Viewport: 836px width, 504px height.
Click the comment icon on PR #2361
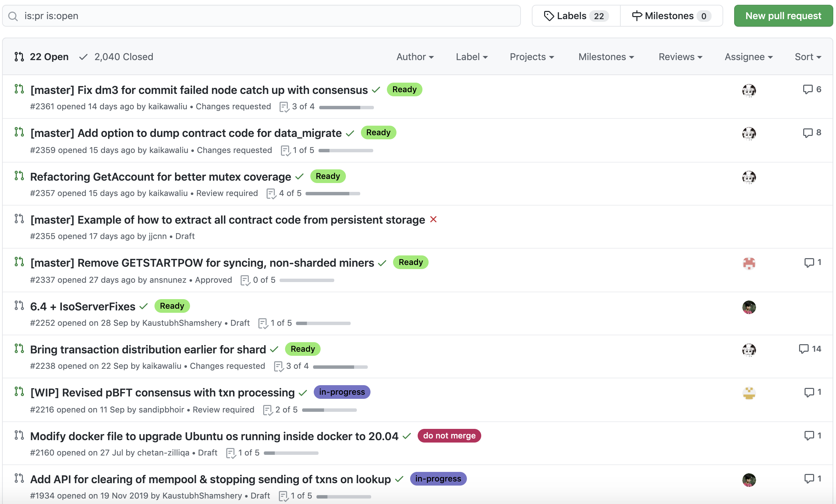click(x=808, y=89)
